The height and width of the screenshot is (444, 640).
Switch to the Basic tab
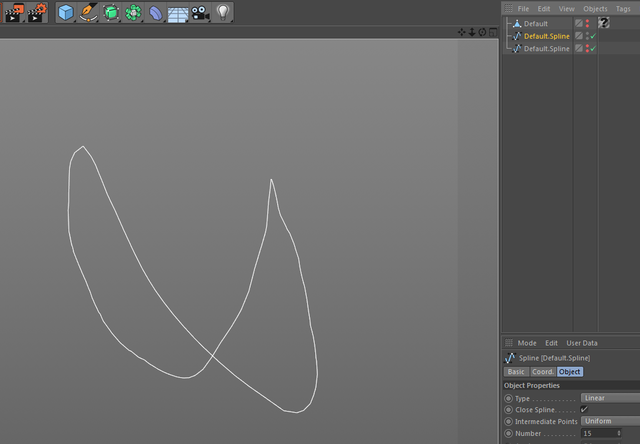[516, 372]
